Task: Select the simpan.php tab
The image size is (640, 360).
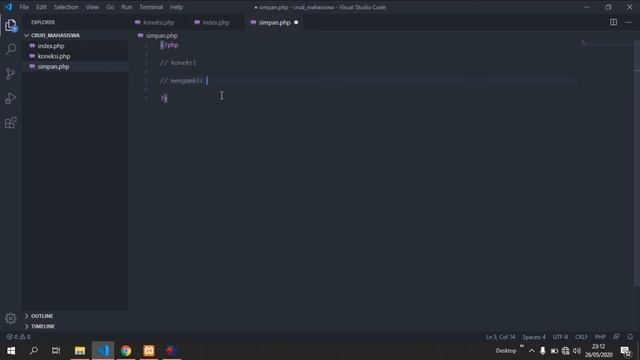Action: [x=274, y=22]
